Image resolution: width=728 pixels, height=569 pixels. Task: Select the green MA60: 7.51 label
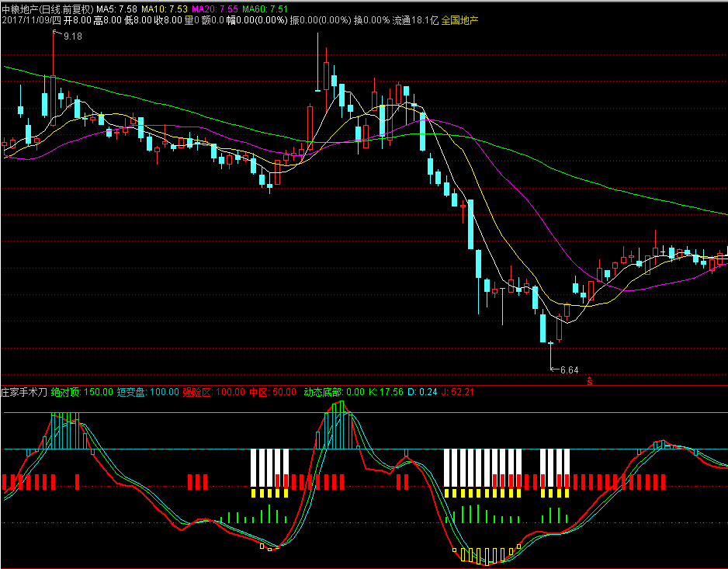(x=265, y=9)
